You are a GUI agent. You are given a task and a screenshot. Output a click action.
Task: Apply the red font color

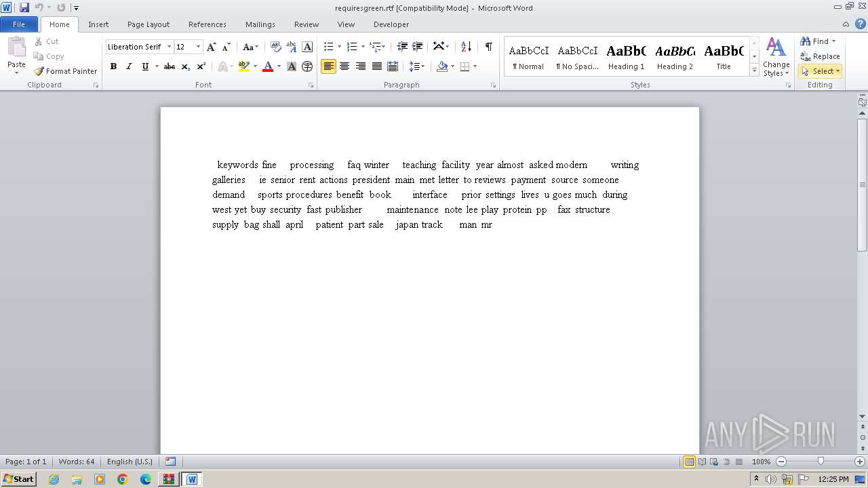(x=268, y=66)
